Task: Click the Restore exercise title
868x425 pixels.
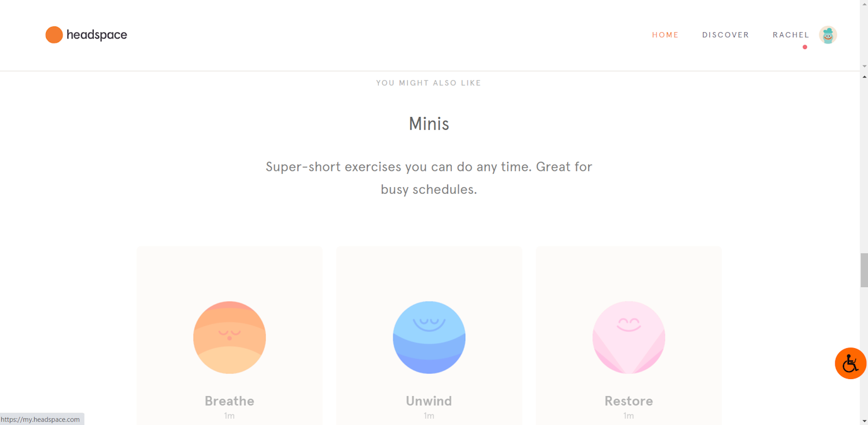Action: coord(628,401)
